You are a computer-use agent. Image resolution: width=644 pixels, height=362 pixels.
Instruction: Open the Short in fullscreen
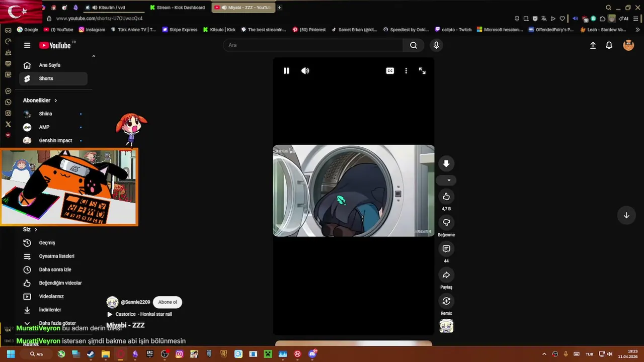pyautogui.click(x=422, y=71)
